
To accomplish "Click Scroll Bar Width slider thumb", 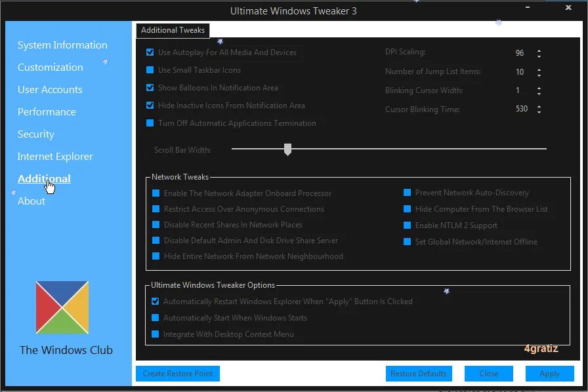I will [x=287, y=149].
